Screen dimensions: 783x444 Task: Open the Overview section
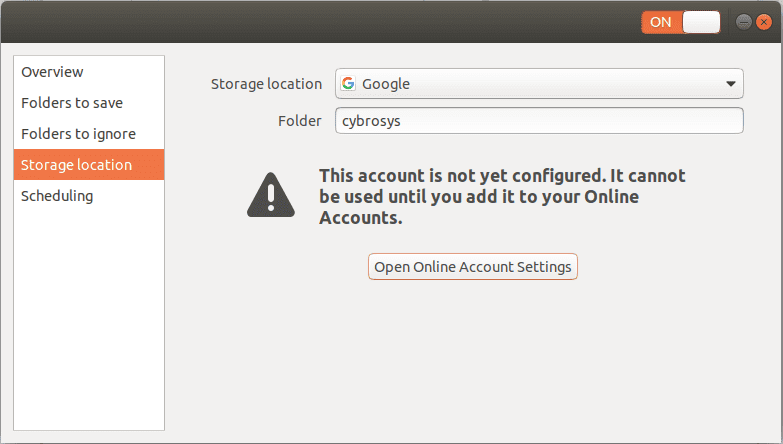(52, 72)
